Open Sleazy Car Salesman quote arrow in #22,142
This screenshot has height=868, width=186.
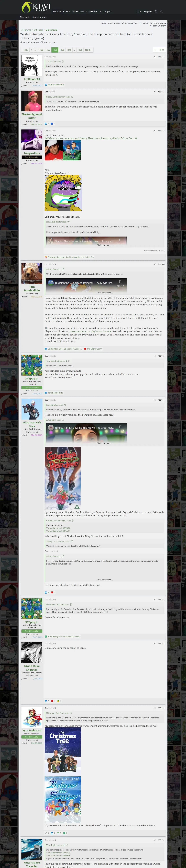point(72,97)
